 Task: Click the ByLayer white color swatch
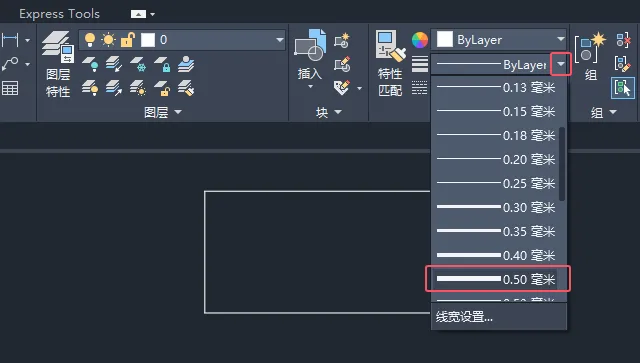pos(444,40)
